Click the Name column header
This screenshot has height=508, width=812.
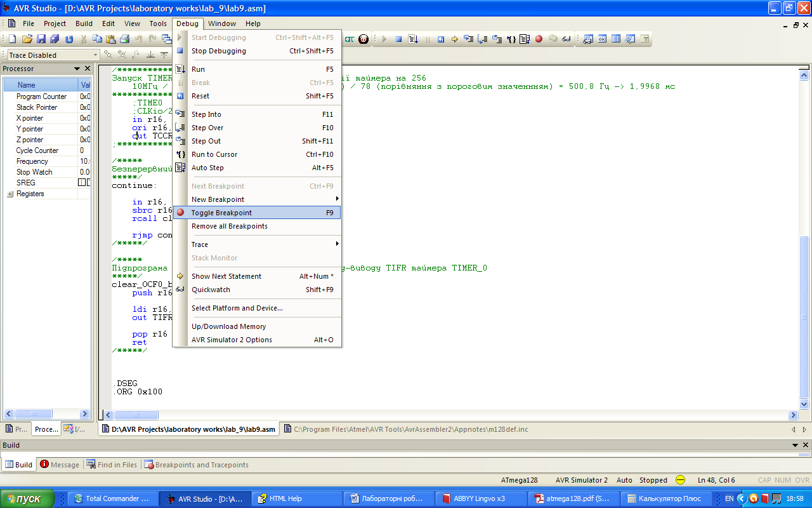point(41,85)
